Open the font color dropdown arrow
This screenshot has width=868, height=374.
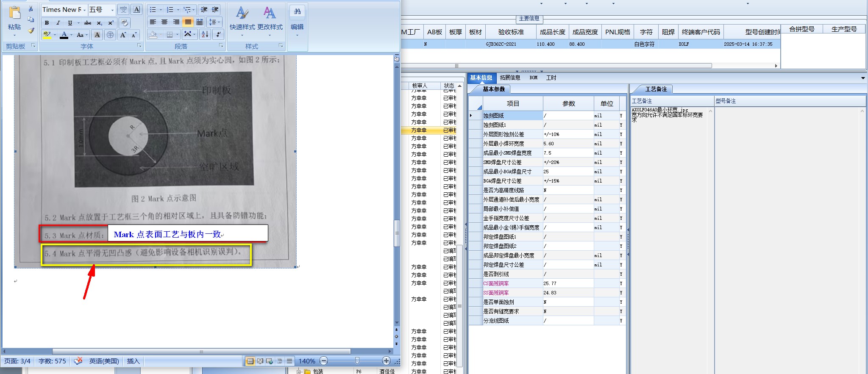pyautogui.click(x=71, y=35)
